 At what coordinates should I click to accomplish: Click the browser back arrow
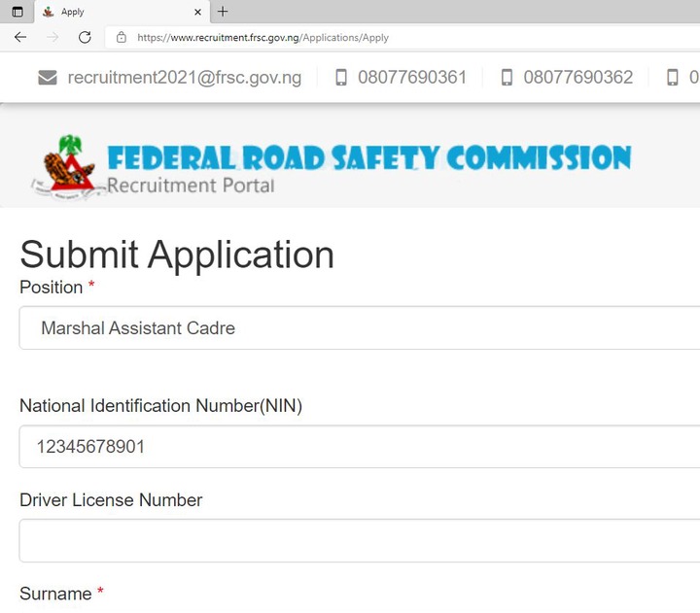20,37
